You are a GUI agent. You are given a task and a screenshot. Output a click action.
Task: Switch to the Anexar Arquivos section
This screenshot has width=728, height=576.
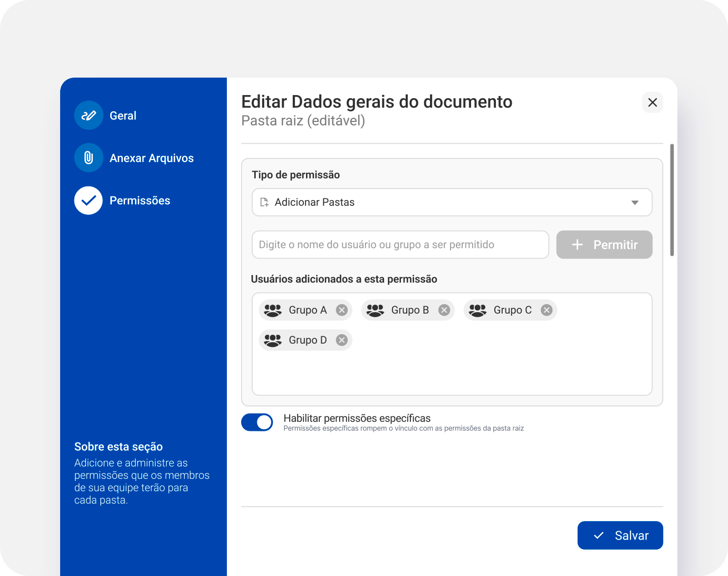(151, 158)
